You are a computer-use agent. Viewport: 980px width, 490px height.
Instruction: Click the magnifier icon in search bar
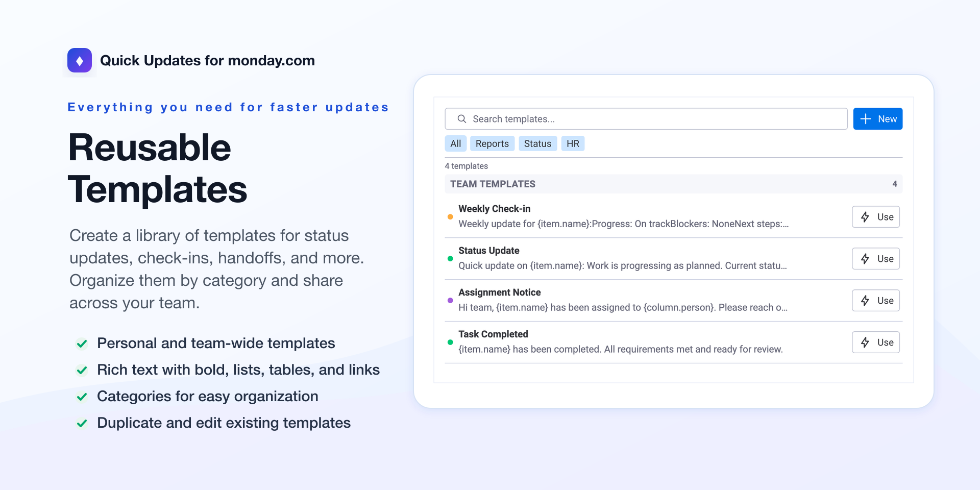462,119
